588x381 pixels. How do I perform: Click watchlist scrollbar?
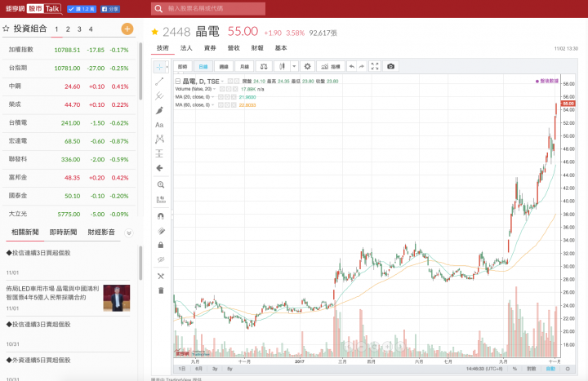140,71
